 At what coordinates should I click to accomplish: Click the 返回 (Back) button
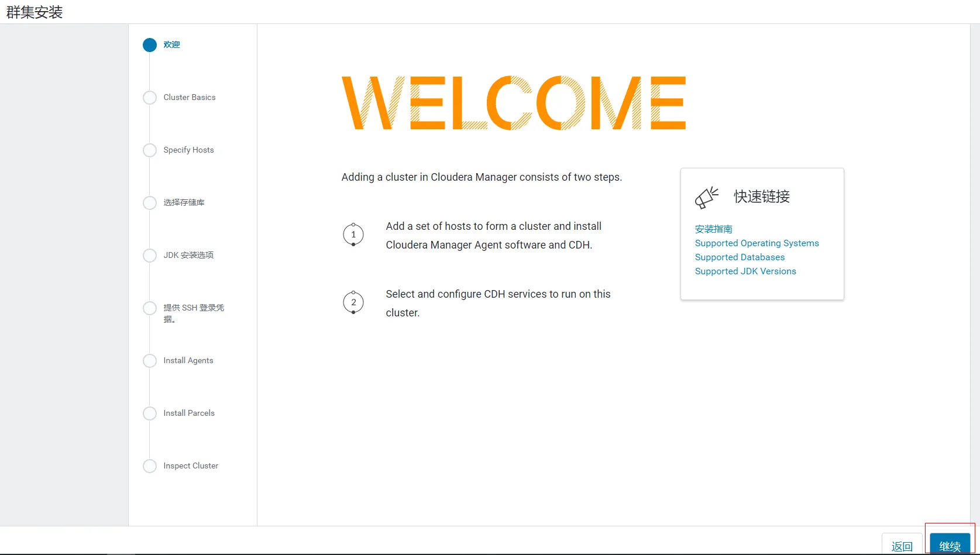902,545
